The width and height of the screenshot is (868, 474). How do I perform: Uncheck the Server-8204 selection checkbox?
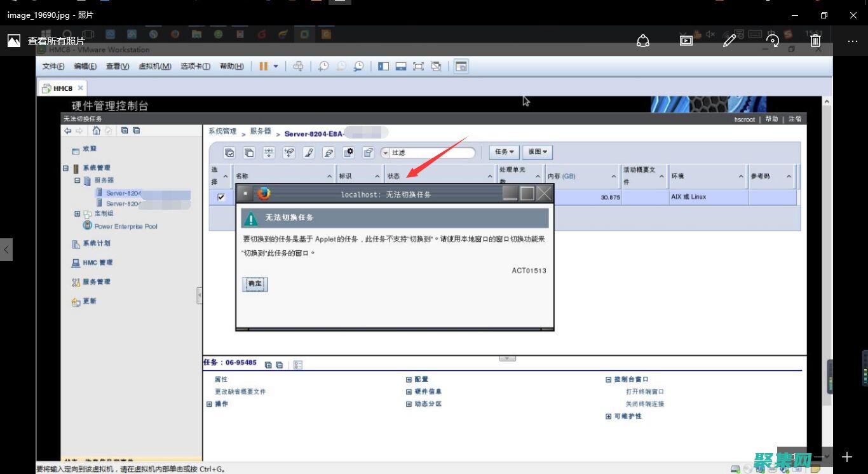coord(220,197)
